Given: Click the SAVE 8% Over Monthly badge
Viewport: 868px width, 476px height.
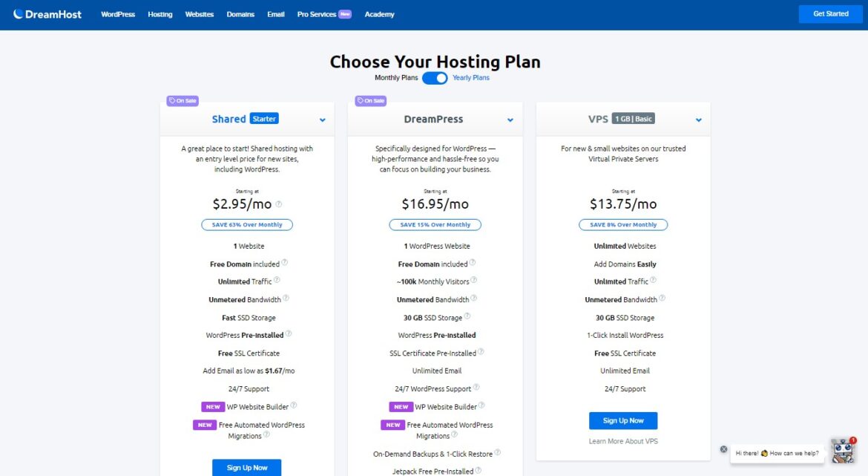Looking at the screenshot, I should [623, 225].
